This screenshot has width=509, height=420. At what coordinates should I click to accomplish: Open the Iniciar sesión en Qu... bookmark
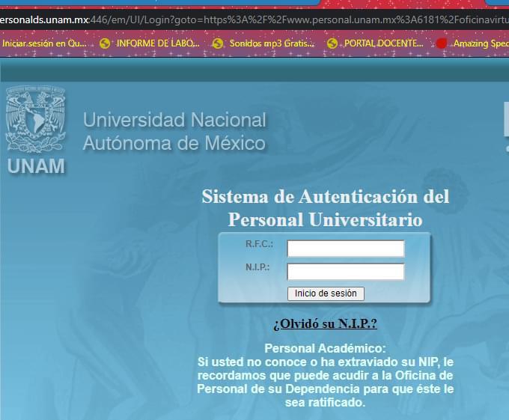point(44,43)
